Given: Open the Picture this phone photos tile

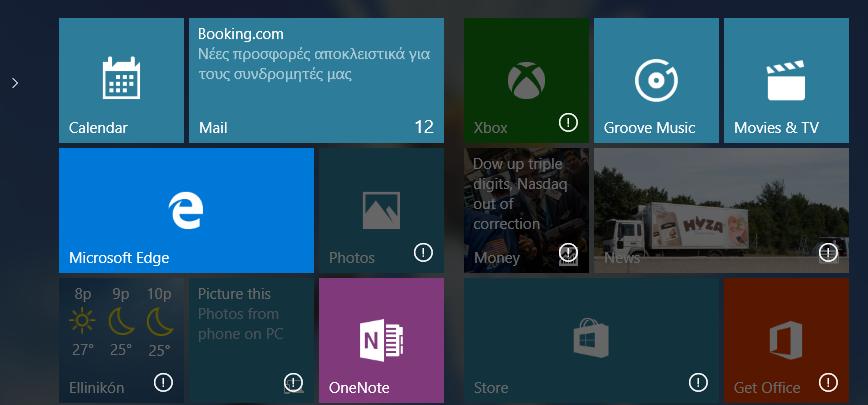Looking at the screenshot, I should [x=251, y=340].
